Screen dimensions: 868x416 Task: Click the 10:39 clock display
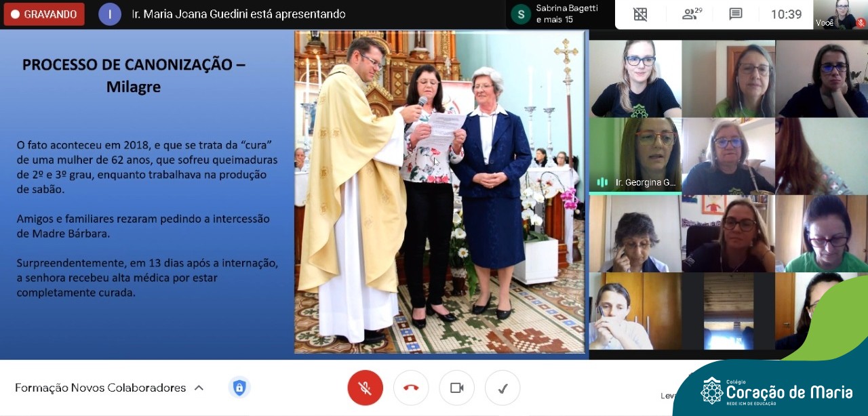[x=786, y=14]
